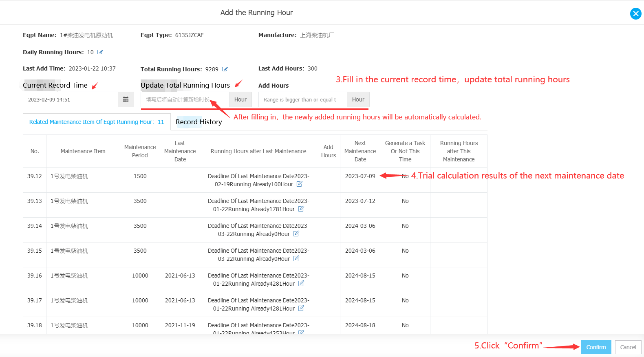Click No value in row 39.14

pos(405,226)
